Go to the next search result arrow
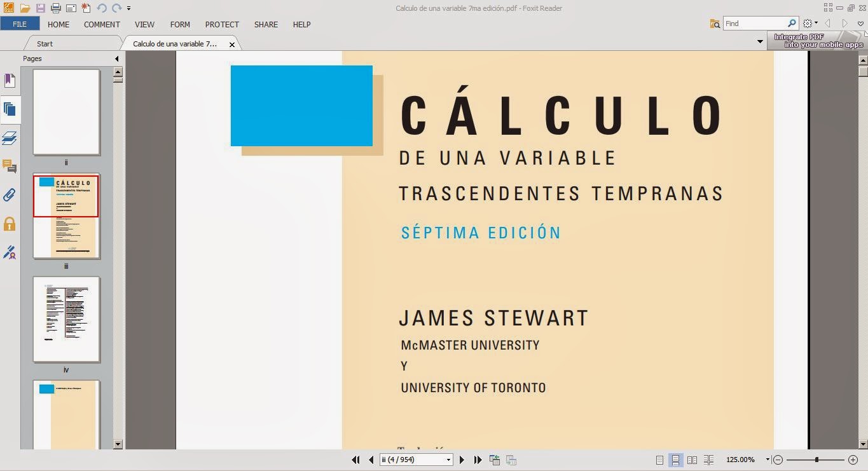 point(844,24)
